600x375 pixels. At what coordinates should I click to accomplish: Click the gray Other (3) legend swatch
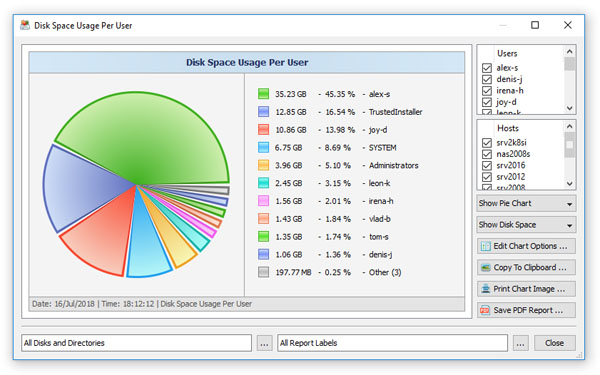coord(263,272)
